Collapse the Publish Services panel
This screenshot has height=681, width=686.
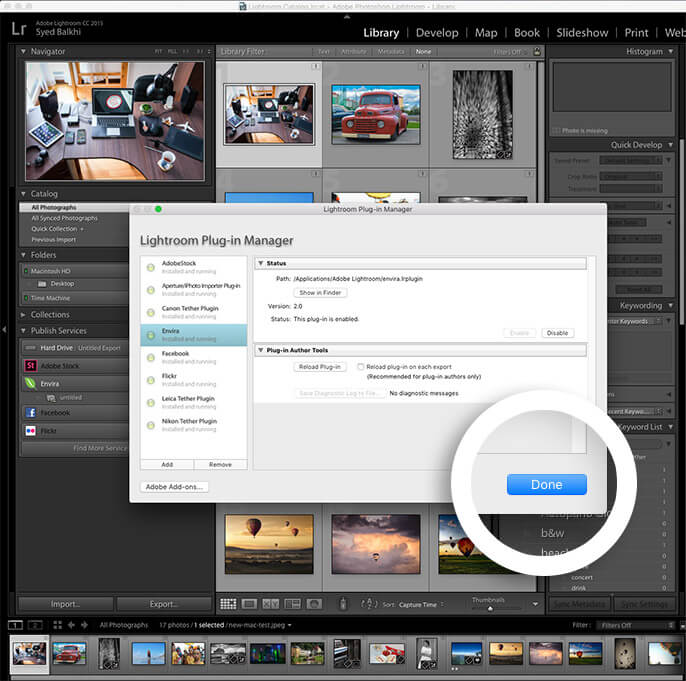23,331
